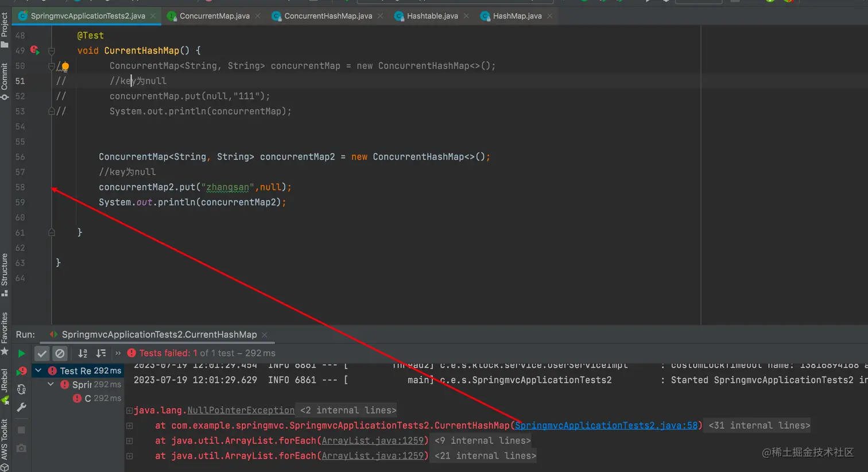Open the Structure tool window
Screen dimensions: 868x472
click(5, 274)
